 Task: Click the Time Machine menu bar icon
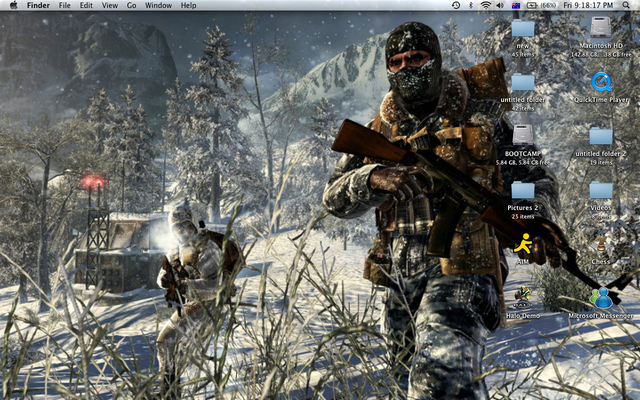[x=456, y=5]
